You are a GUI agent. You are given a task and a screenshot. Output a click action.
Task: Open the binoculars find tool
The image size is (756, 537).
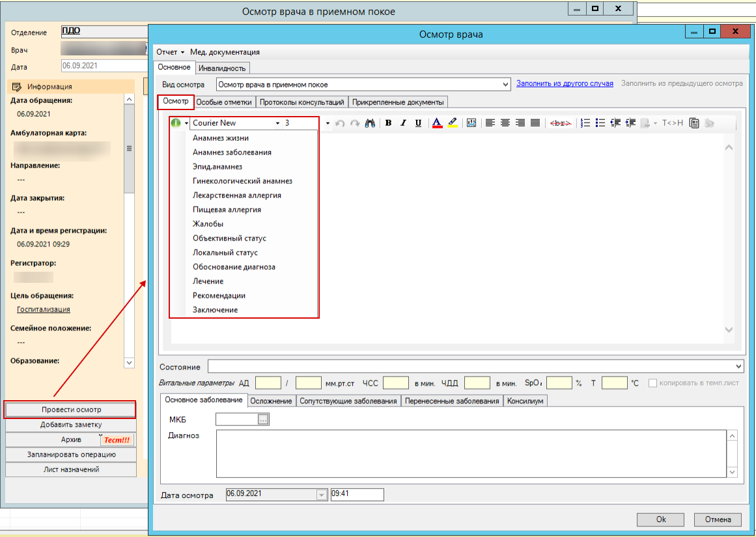[371, 124]
